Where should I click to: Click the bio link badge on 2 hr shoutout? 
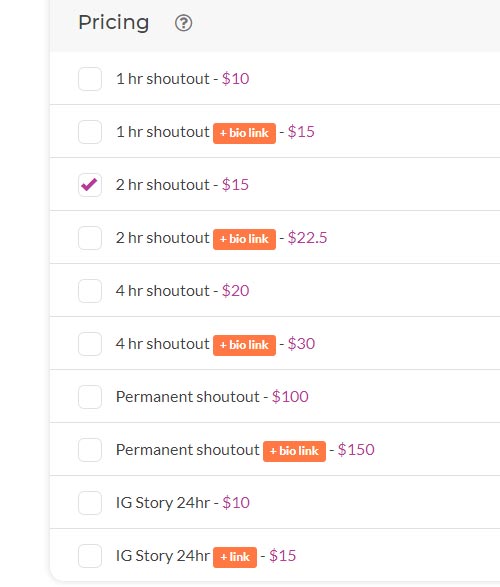[x=244, y=239]
